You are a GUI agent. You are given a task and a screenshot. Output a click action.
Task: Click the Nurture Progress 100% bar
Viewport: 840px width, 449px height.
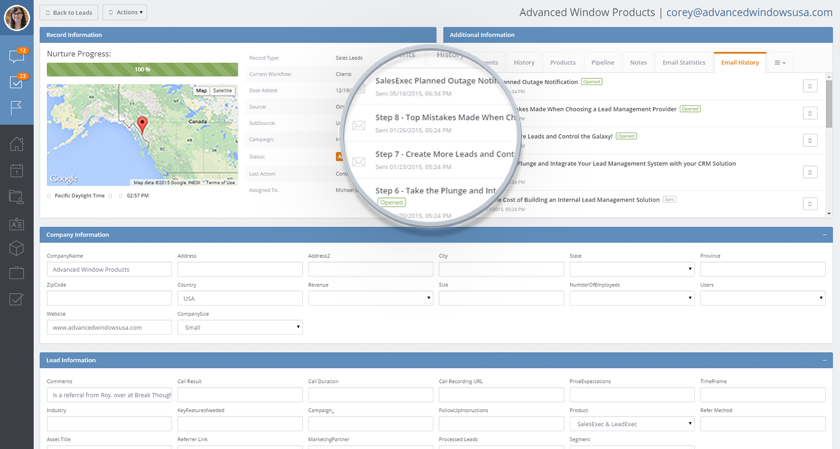(142, 70)
